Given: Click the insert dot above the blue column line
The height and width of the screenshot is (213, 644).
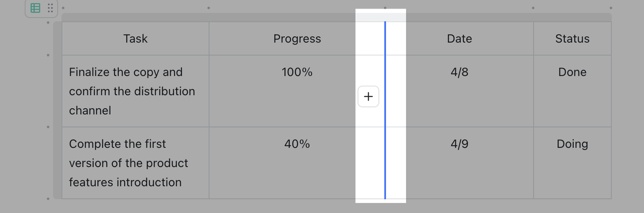Looking at the screenshot, I should click(x=385, y=8).
